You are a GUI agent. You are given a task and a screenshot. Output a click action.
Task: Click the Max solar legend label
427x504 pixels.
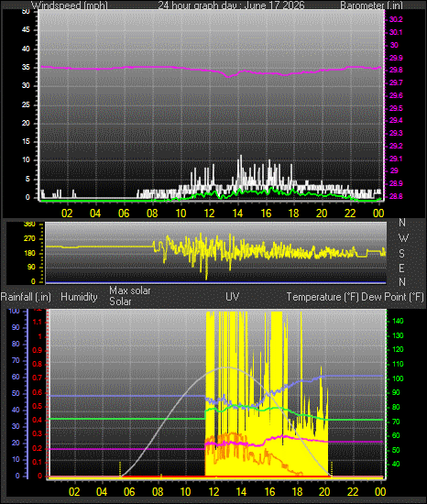(130, 290)
